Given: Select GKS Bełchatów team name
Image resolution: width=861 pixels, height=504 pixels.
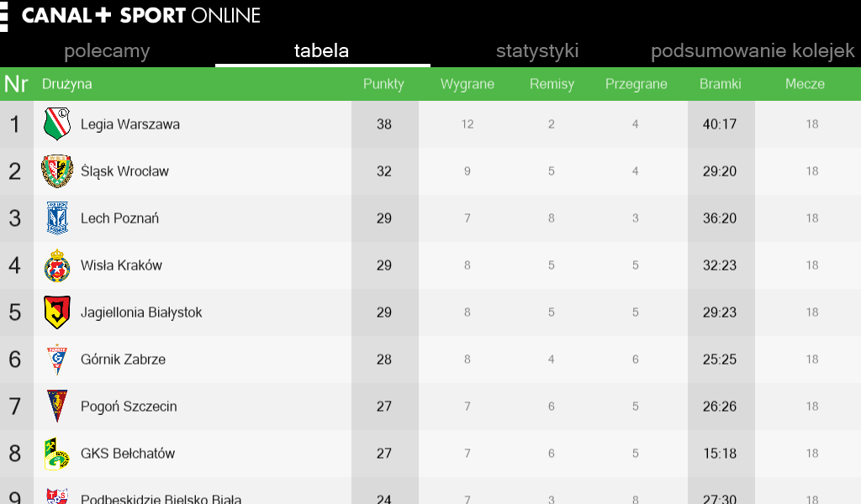Looking at the screenshot, I should 128,454.
